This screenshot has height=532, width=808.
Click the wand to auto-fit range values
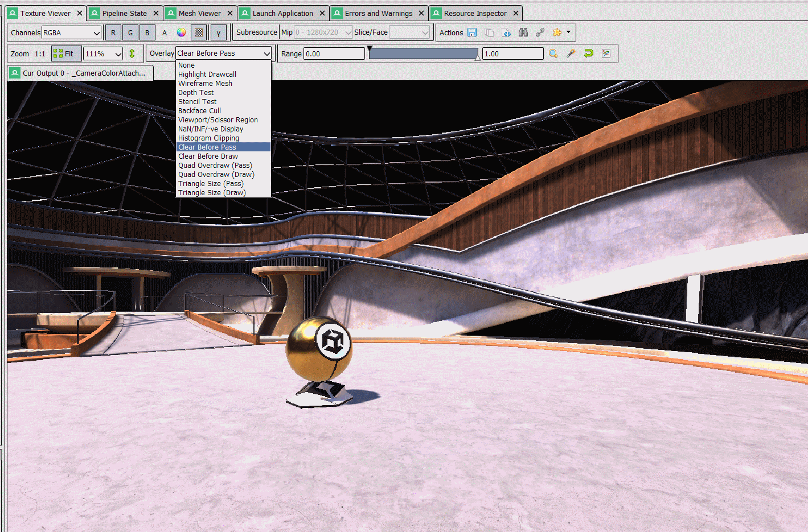[x=571, y=53]
